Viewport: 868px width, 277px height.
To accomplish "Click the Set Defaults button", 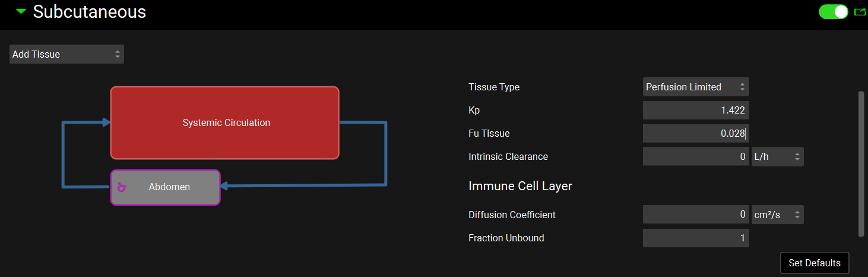I will point(814,263).
